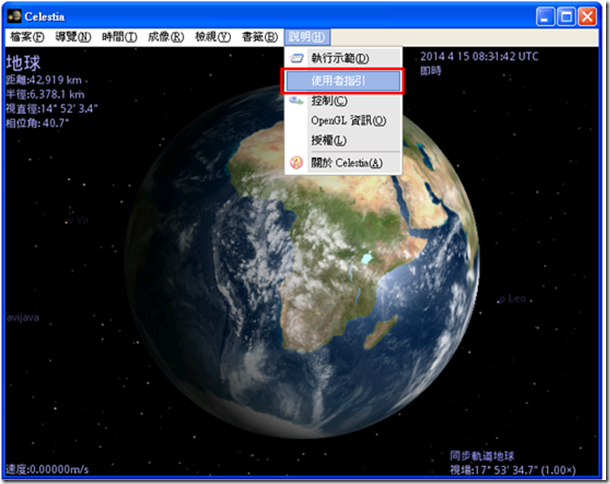
Task: Close the open 說明(H) menu
Action: tap(307, 37)
